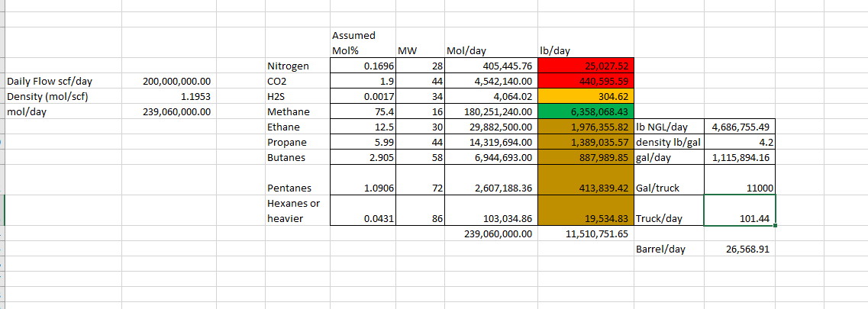This screenshot has width=868, height=309.
Task: Click the Hexanes MW value 86
Action: [x=421, y=210]
